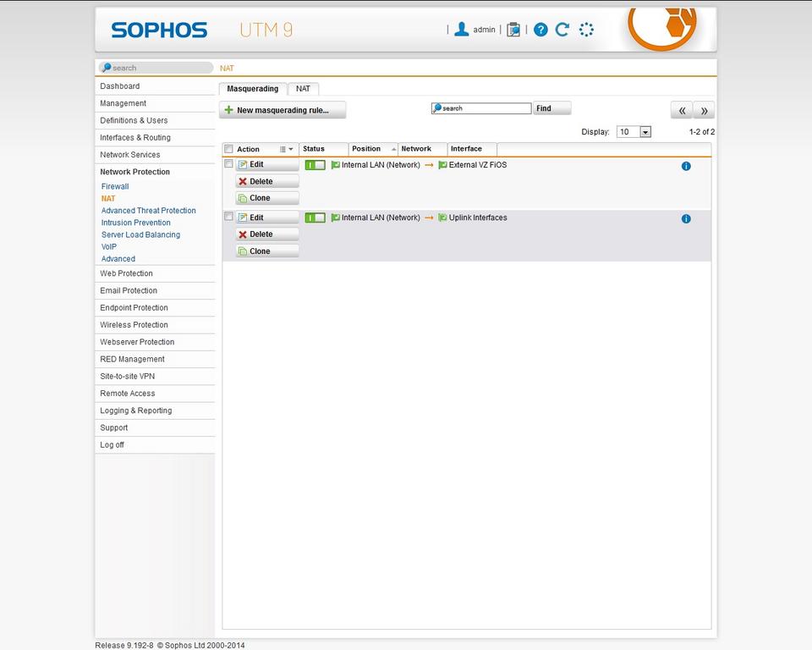The height and width of the screenshot is (650, 812).
Task: Focus the masquerading rules search field
Action: 481,108
